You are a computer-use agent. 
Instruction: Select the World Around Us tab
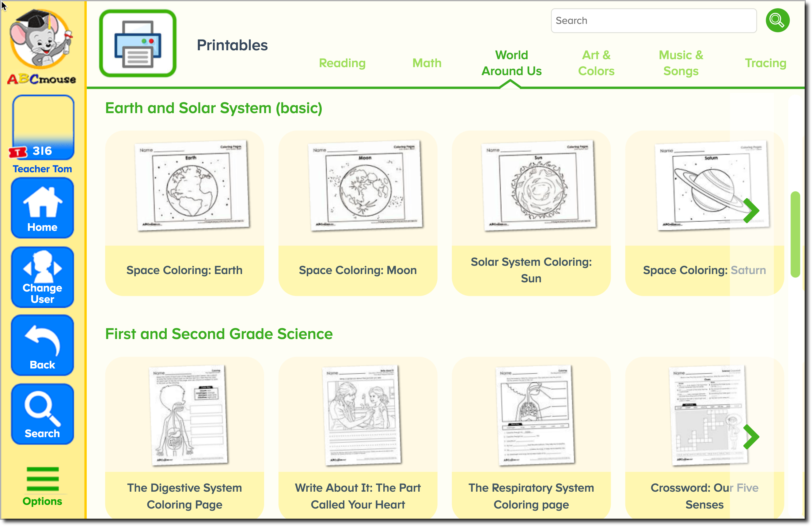coord(511,63)
